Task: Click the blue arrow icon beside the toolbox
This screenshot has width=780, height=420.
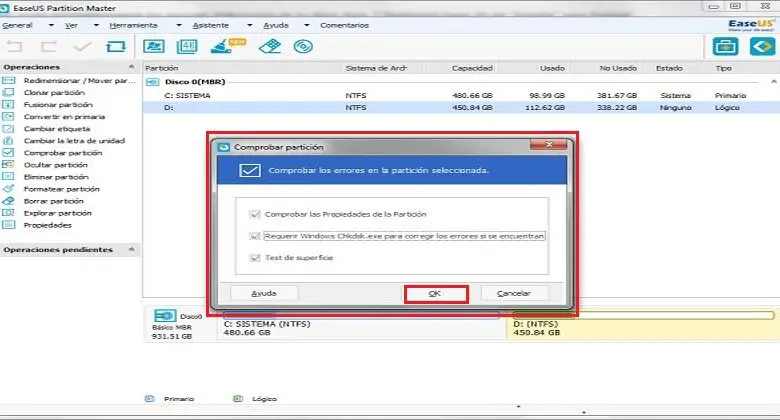Action: pos(762,47)
